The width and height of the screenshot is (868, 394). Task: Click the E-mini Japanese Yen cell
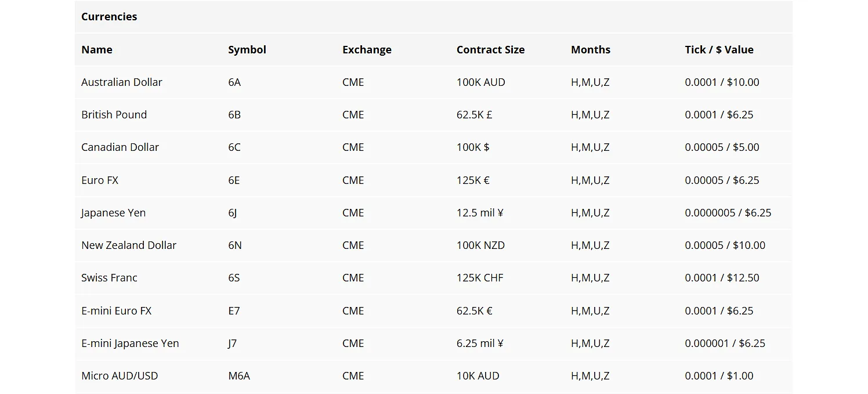pyautogui.click(x=130, y=344)
